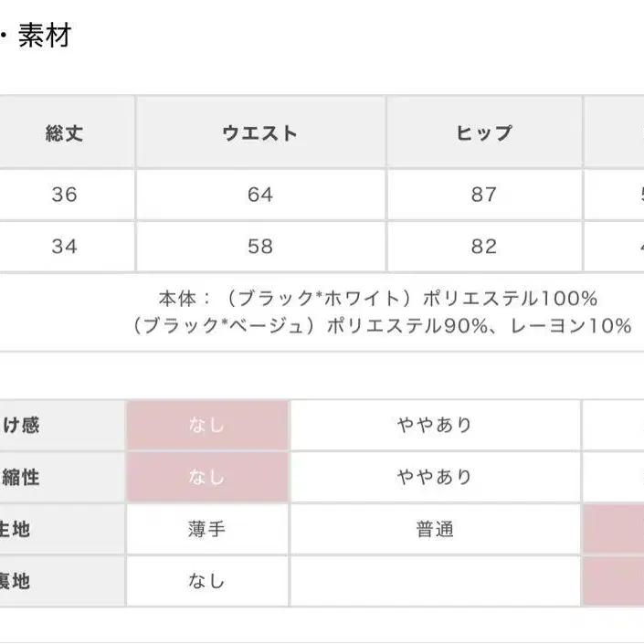The height and width of the screenshot is (644, 644).
Task: Select the hip value 87
Action: (x=483, y=195)
